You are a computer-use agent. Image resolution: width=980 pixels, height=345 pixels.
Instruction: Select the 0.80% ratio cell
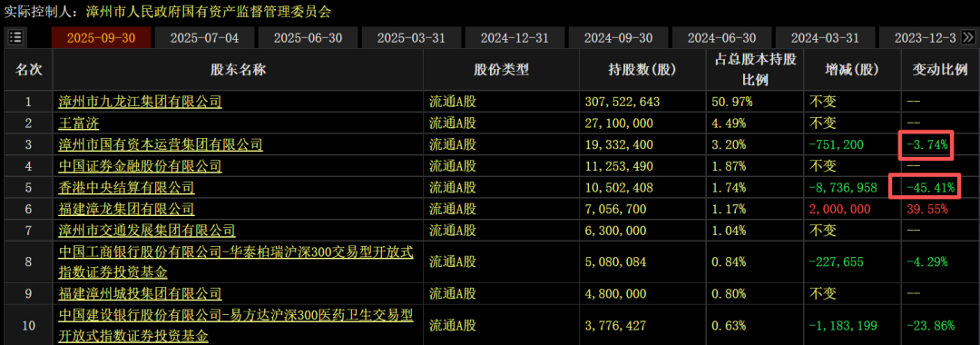(728, 293)
